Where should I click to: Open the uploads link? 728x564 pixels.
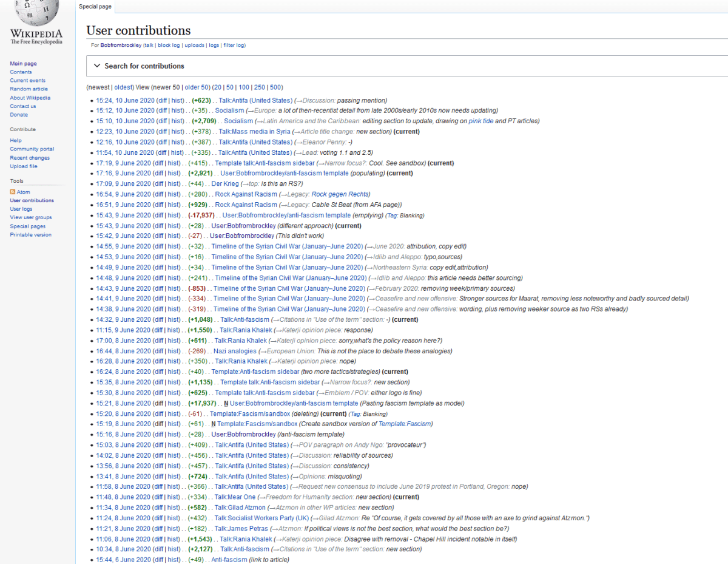[194, 45]
